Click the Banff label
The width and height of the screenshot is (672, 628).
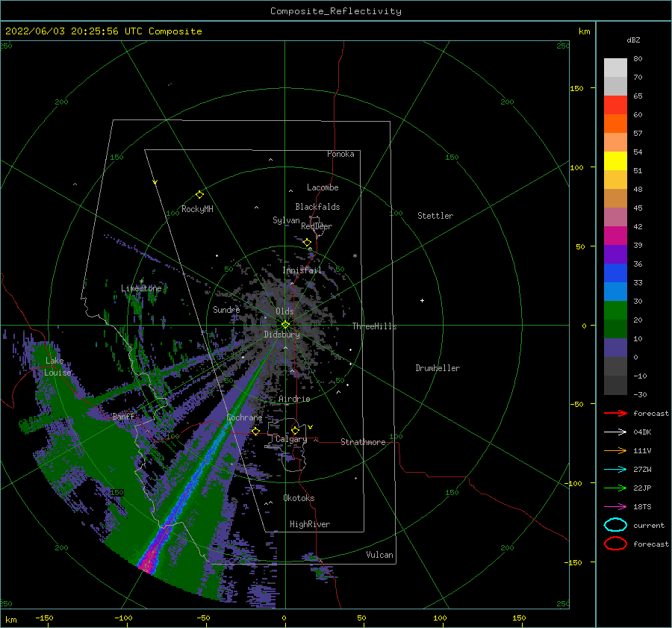click(123, 417)
